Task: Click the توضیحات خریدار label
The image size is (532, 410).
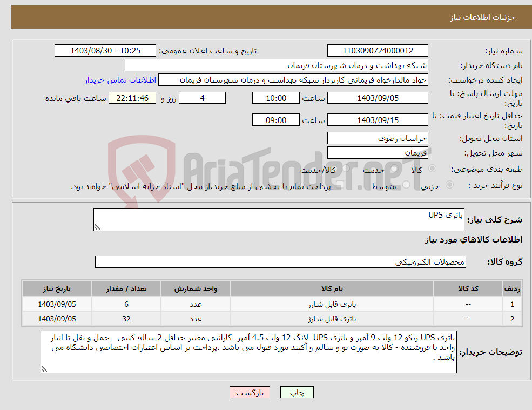Action: (x=490, y=352)
